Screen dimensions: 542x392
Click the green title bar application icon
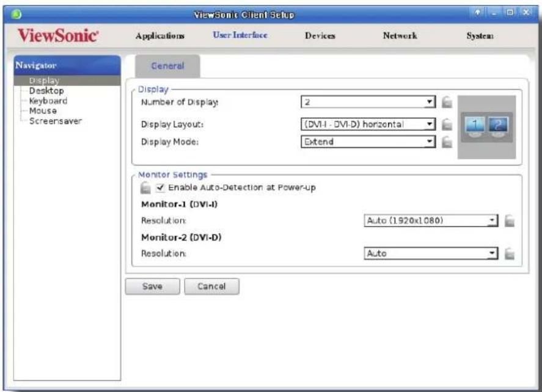16,15
